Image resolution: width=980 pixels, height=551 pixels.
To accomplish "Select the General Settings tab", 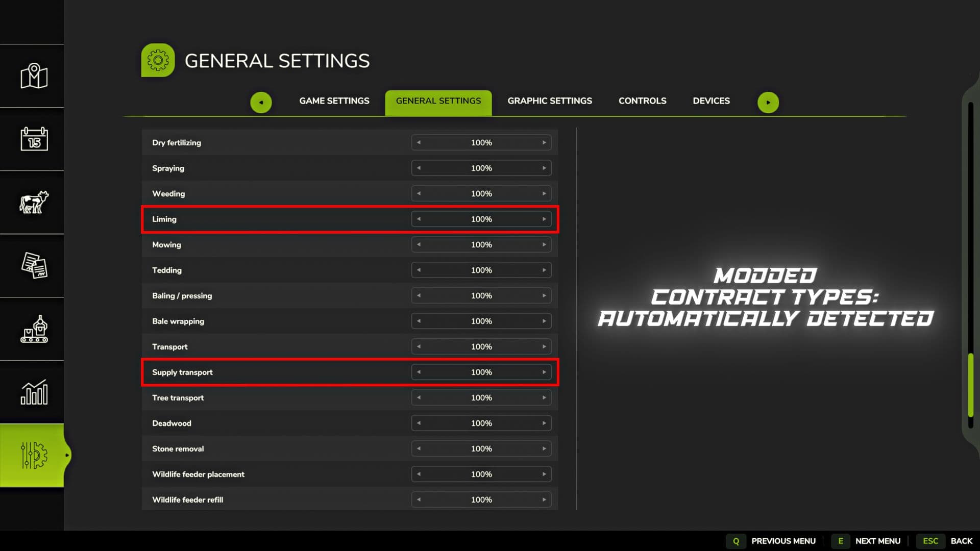I will click(x=438, y=103).
